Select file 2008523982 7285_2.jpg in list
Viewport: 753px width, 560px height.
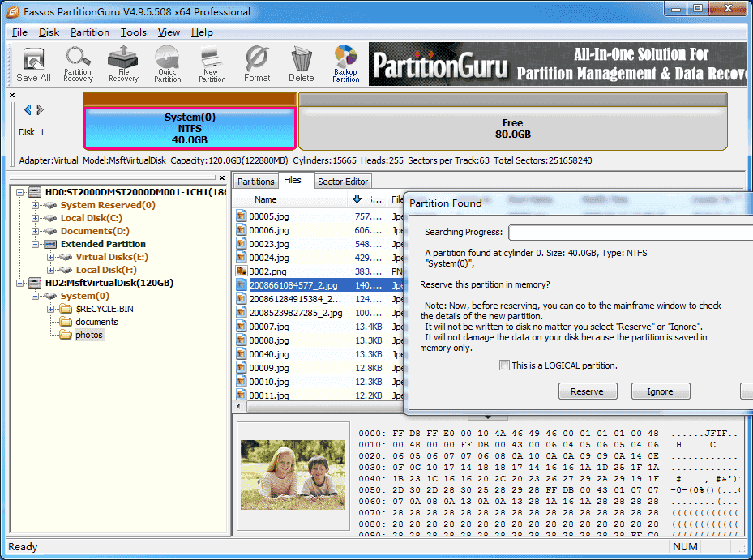tap(296, 313)
